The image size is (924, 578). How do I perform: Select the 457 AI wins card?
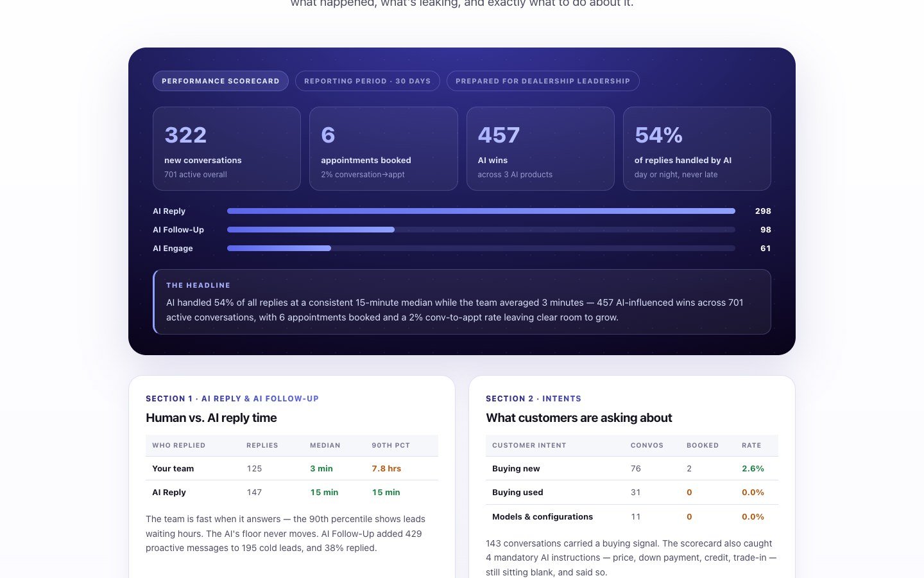tap(540, 148)
